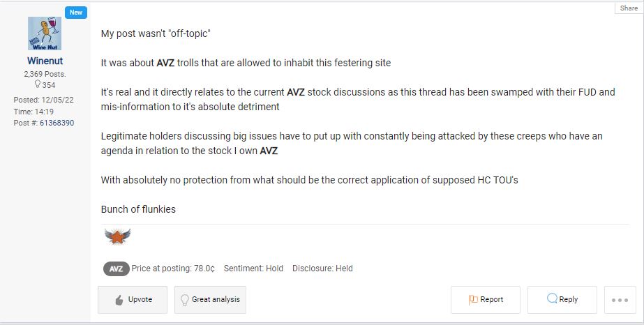Click the Price at posting 78.0¢ text
644x325 pixels.
(x=173, y=269)
